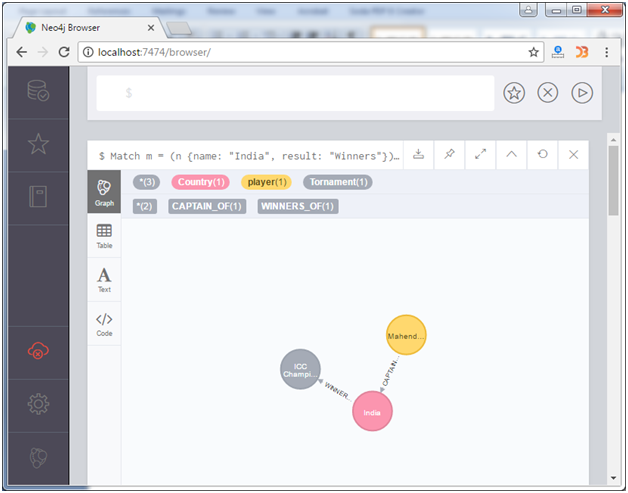Select the Tornament(1) label badge
Viewport: 628px width, 493px height.
338,182
